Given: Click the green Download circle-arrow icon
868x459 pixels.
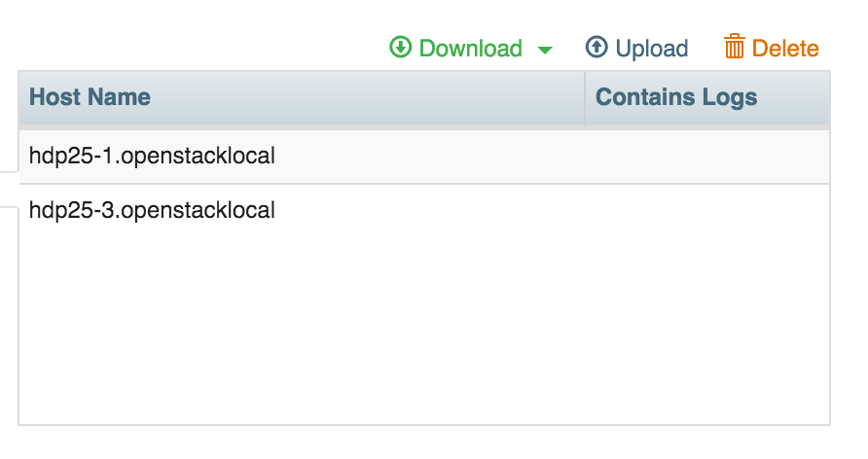Looking at the screenshot, I should [x=401, y=48].
